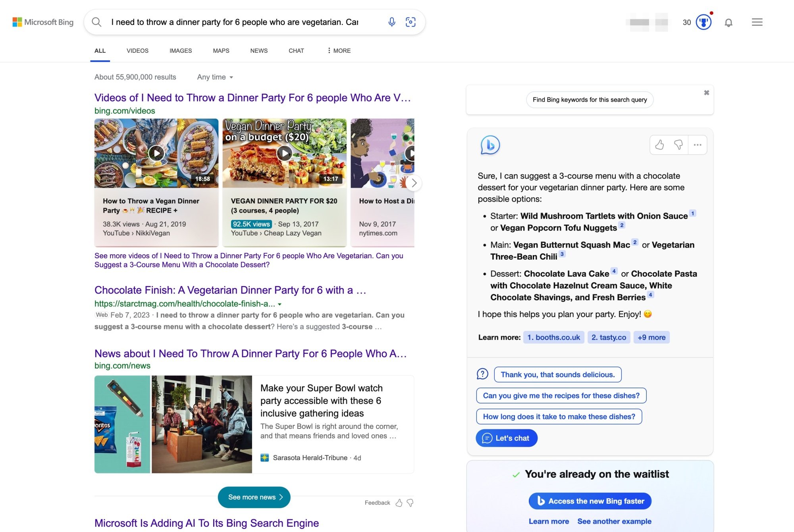Switch to the IMAGES tab
794x532 pixels.
click(180, 51)
